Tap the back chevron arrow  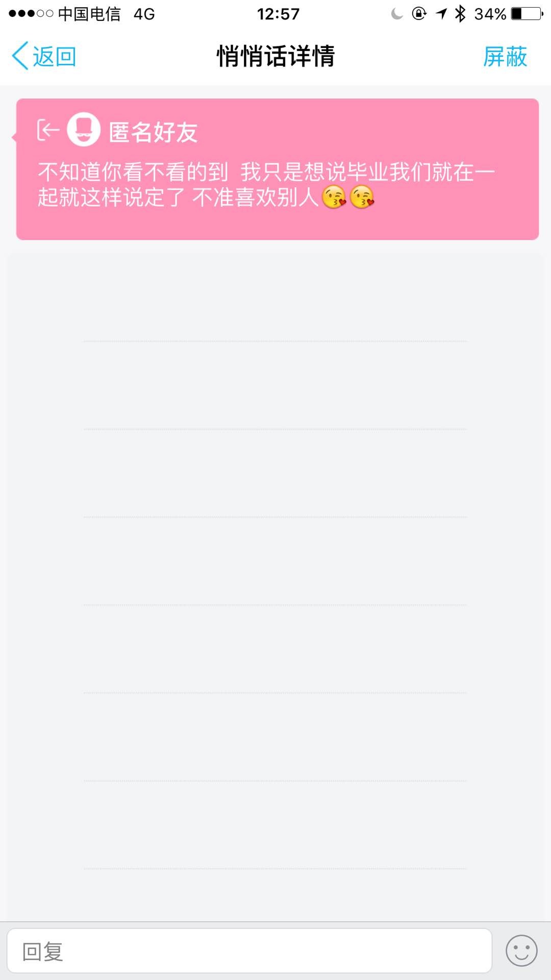point(20,56)
